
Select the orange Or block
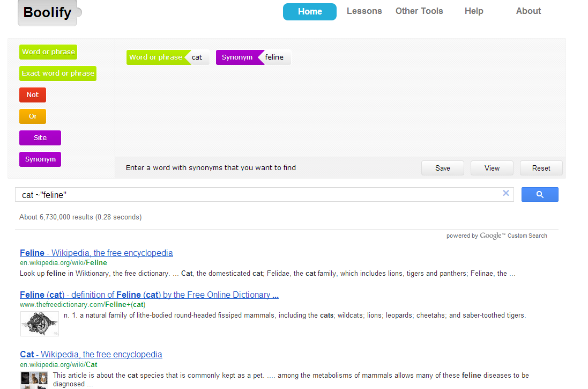[33, 116]
